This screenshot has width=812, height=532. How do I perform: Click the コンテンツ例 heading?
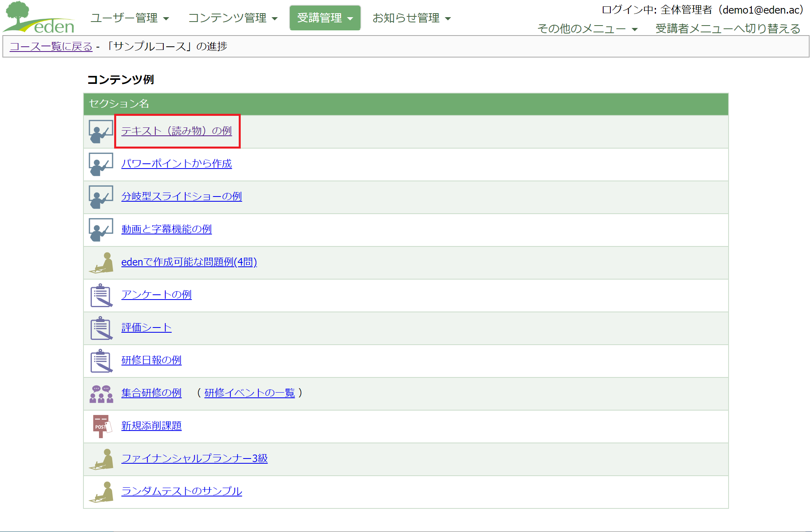(x=121, y=79)
